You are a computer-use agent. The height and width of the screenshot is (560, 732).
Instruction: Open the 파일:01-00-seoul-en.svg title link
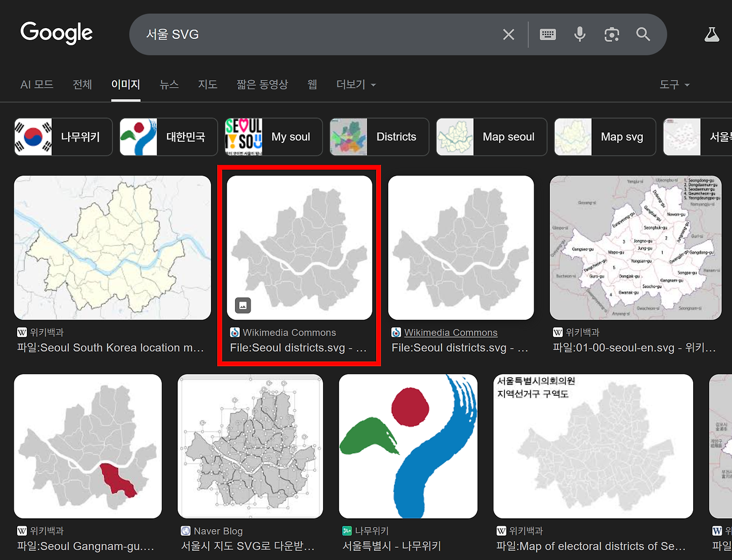[x=634, y=348]
